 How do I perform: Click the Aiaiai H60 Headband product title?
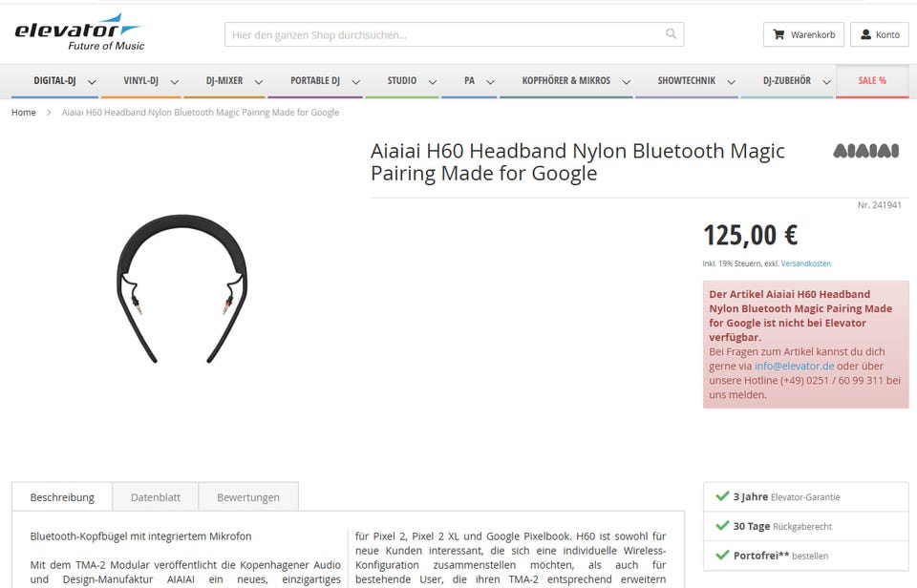578,162
